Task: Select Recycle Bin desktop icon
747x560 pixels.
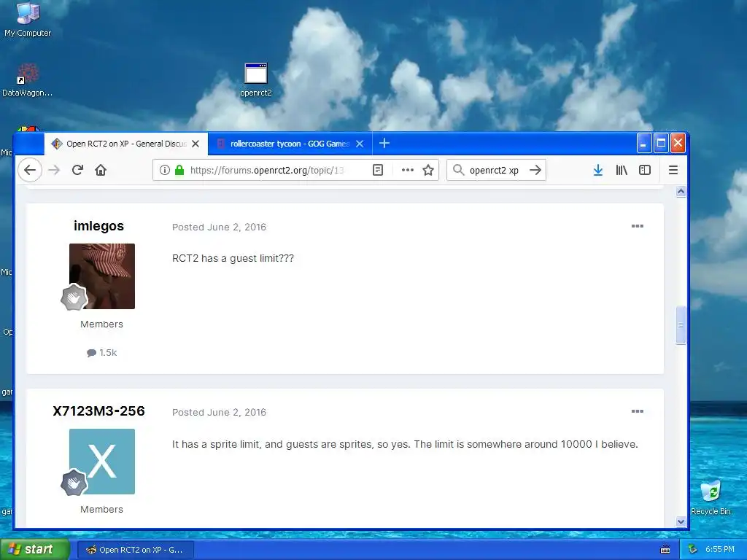Action: 711,497
